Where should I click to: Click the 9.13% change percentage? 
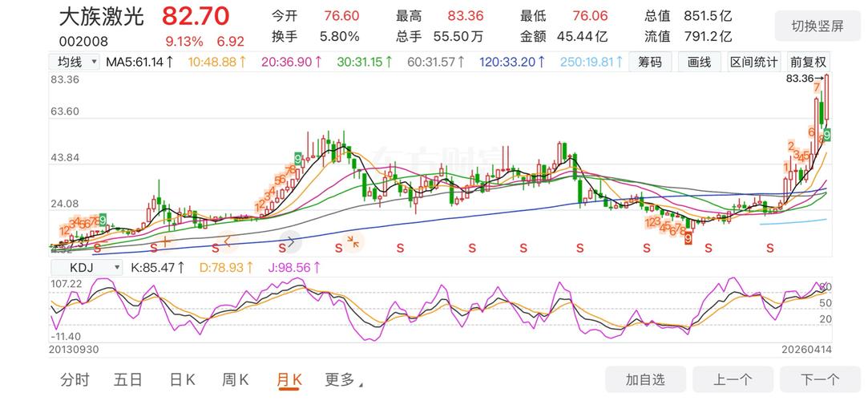(184, 42)
